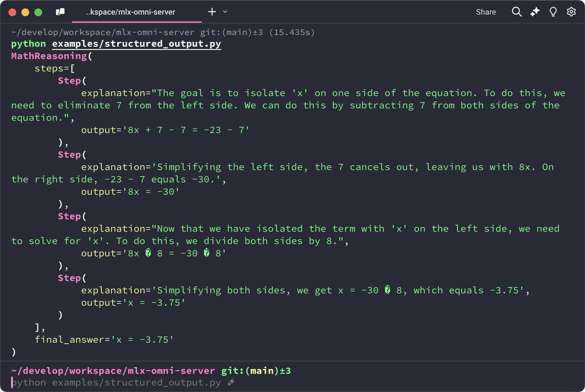The height and width of the screenshot is (392, 585).
Task: Click the command input line at the bottom
Action: point(292,383)
